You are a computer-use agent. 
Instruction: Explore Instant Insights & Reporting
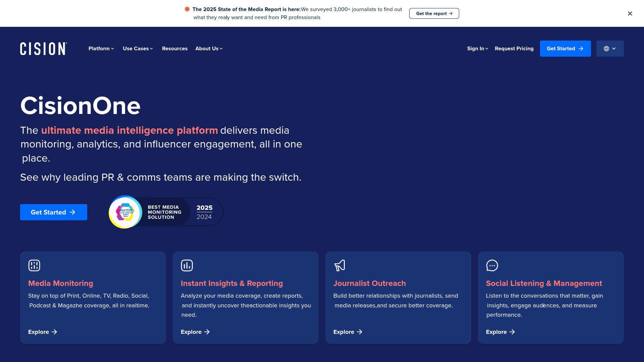195,332
